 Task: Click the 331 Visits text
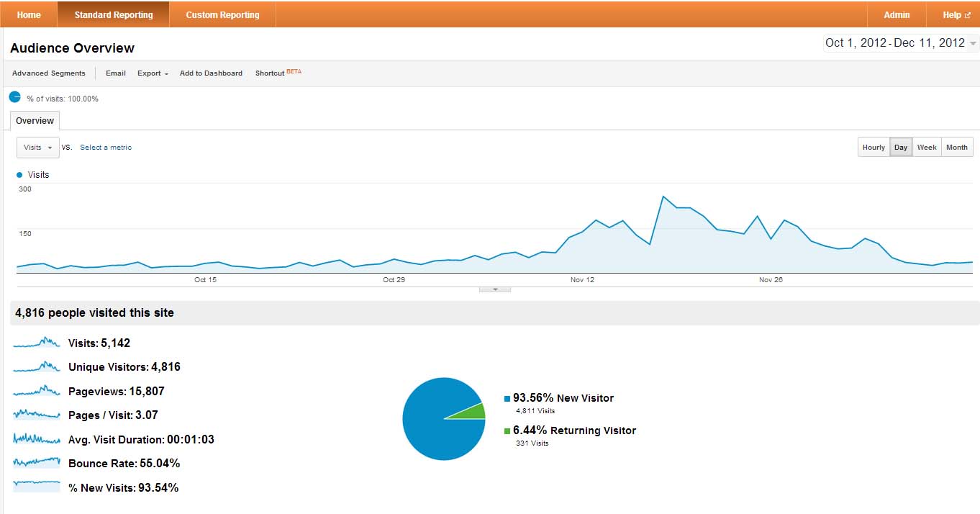(532, 443)
